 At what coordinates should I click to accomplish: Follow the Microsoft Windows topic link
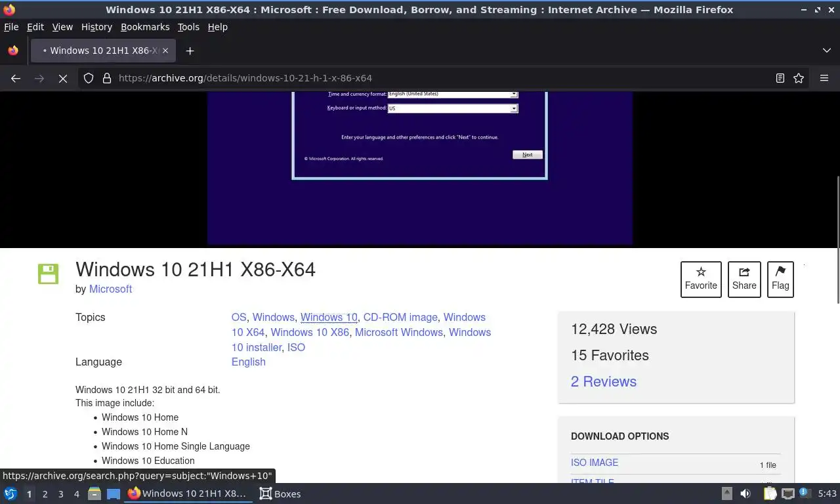[399, 332]
